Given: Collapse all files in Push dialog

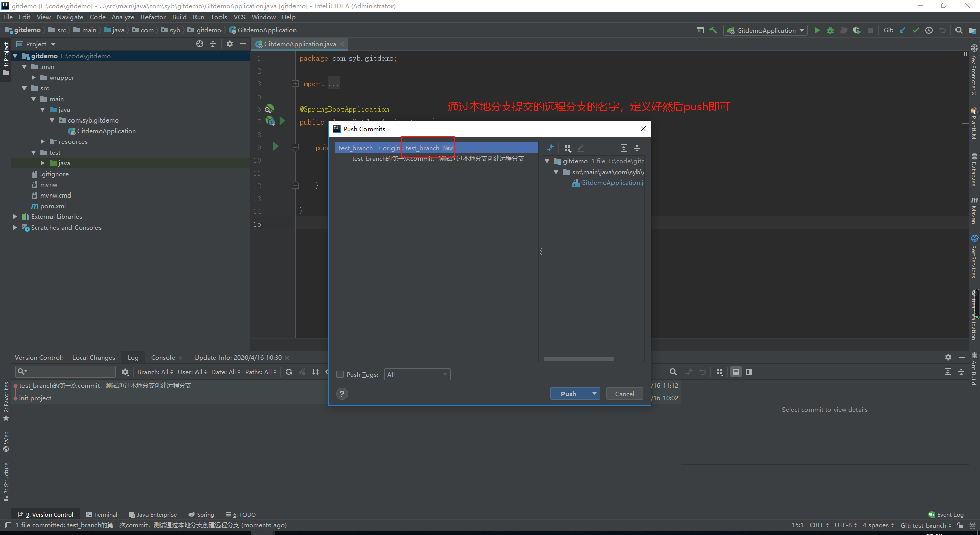Looking at the screenshot, I should (x=637, y=148).
